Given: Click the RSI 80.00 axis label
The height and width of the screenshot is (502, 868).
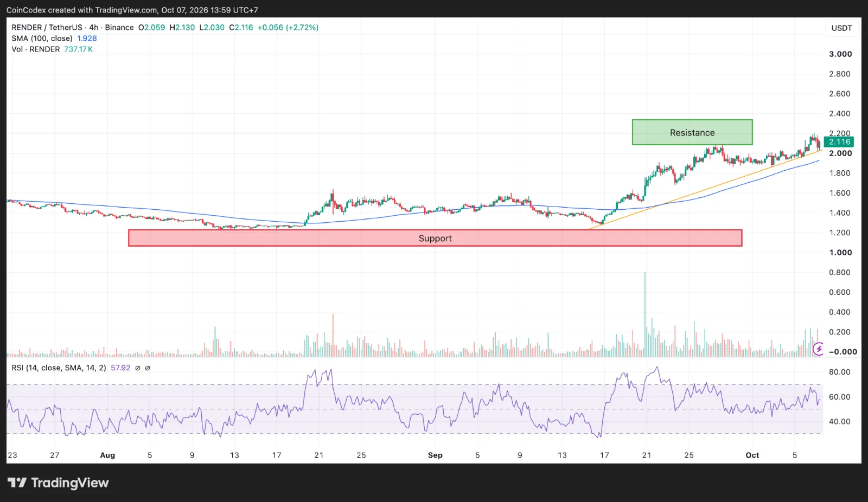Looking at the screenshot, I should (x=840, y=372).
